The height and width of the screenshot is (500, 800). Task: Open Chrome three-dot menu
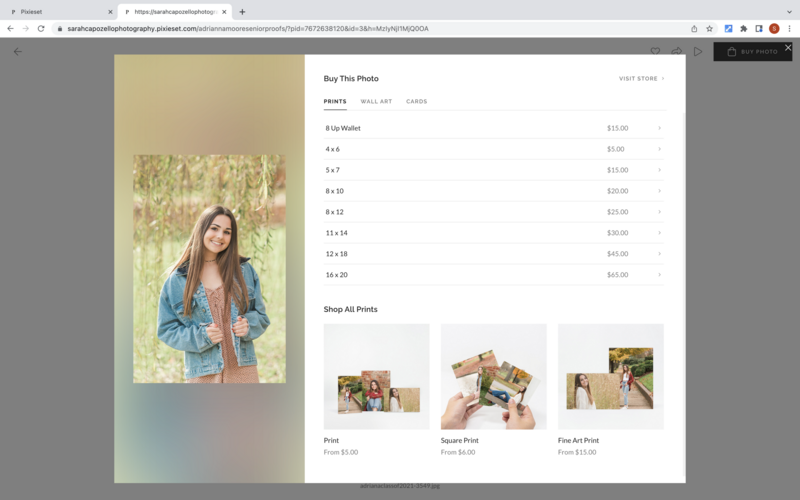[789, 28]
